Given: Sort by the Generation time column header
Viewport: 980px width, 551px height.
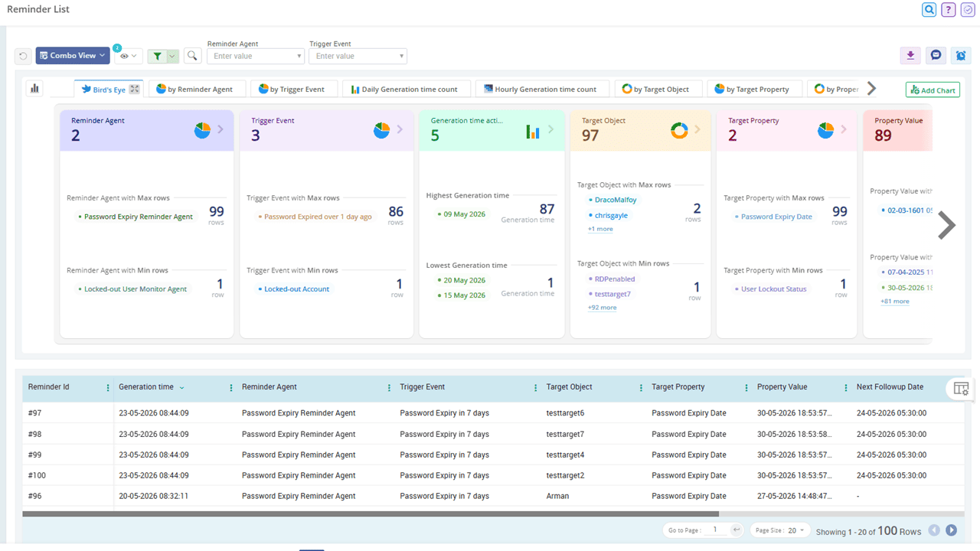Looking at the screenshot, I should [146, 387].
